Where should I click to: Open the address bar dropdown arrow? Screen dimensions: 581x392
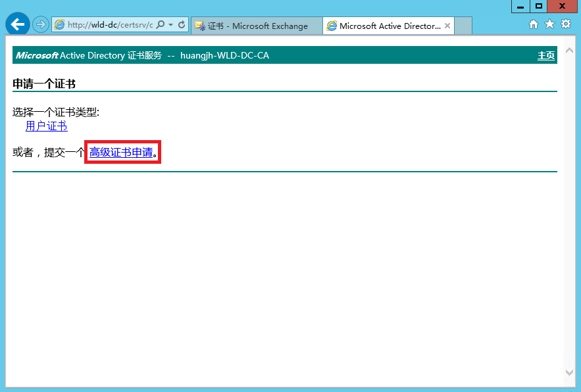click(171, 25)
